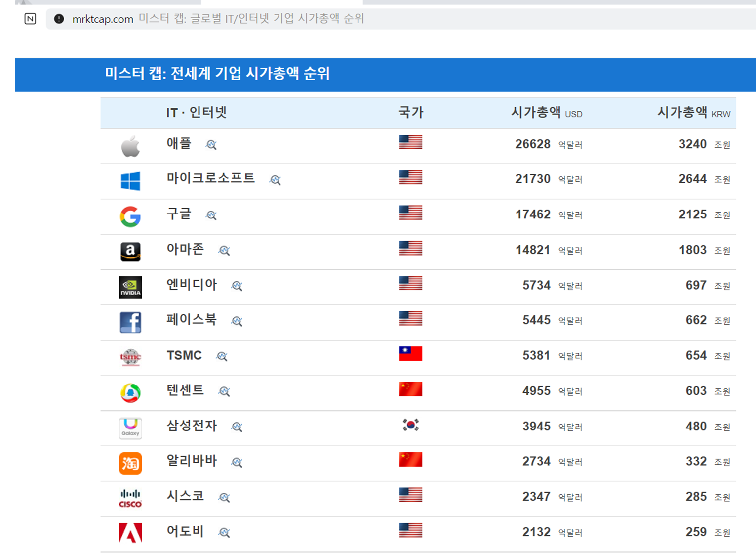Click the Apple logo icon
The width and height of the screenshot is (756, 556).
pyautogui.click(x=130, y=146)
